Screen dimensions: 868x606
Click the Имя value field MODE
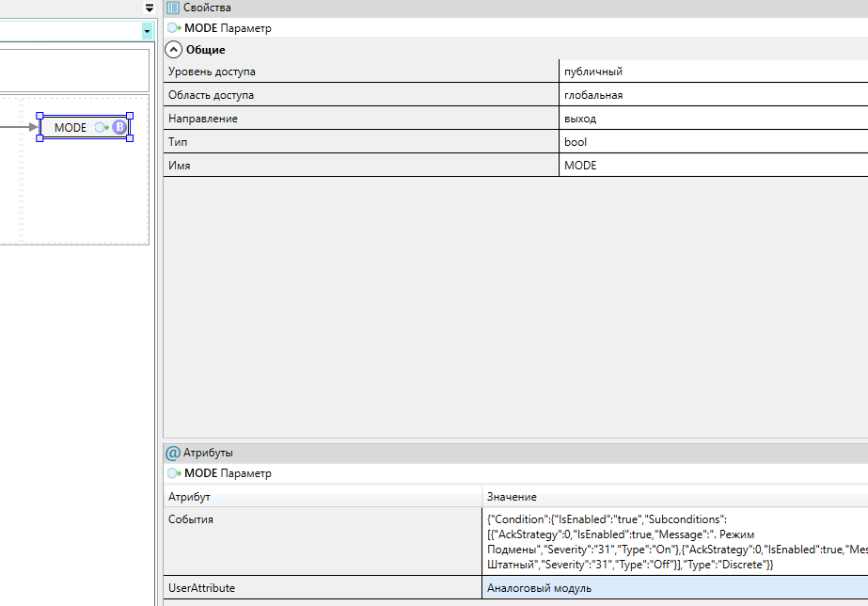point(579,166)
